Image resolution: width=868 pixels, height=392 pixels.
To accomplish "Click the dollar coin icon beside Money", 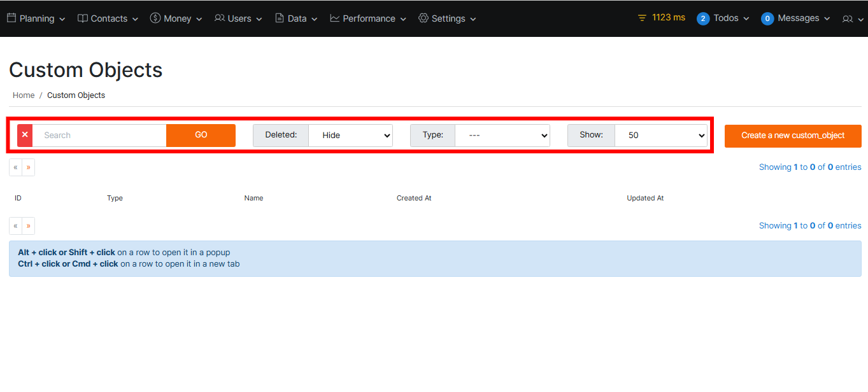I will click(x=155, y=18).
